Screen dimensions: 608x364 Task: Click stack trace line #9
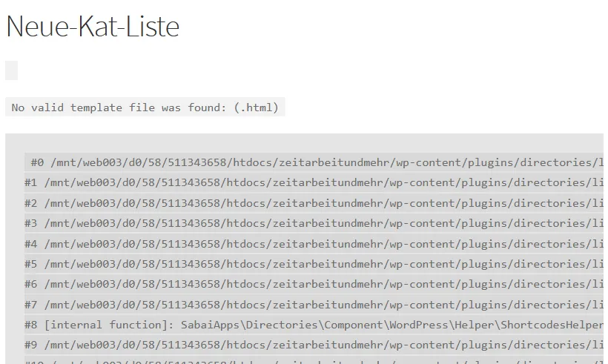pos(314,345)
